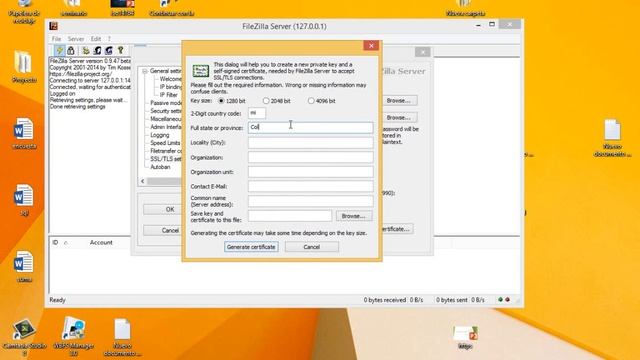Viewport: 640px width, 360px height.
Task: Click the Common name server address field
Action: click(310, 201)
